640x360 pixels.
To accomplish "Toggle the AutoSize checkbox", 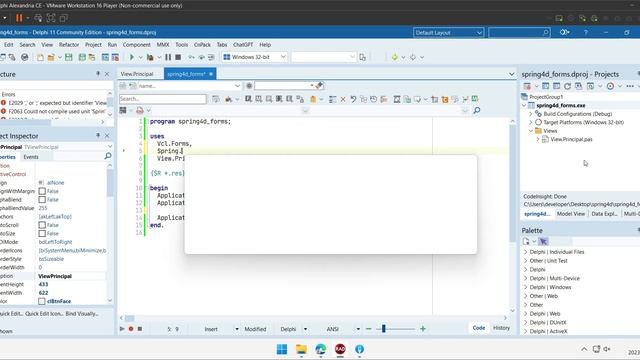I will tap(42, 233).
